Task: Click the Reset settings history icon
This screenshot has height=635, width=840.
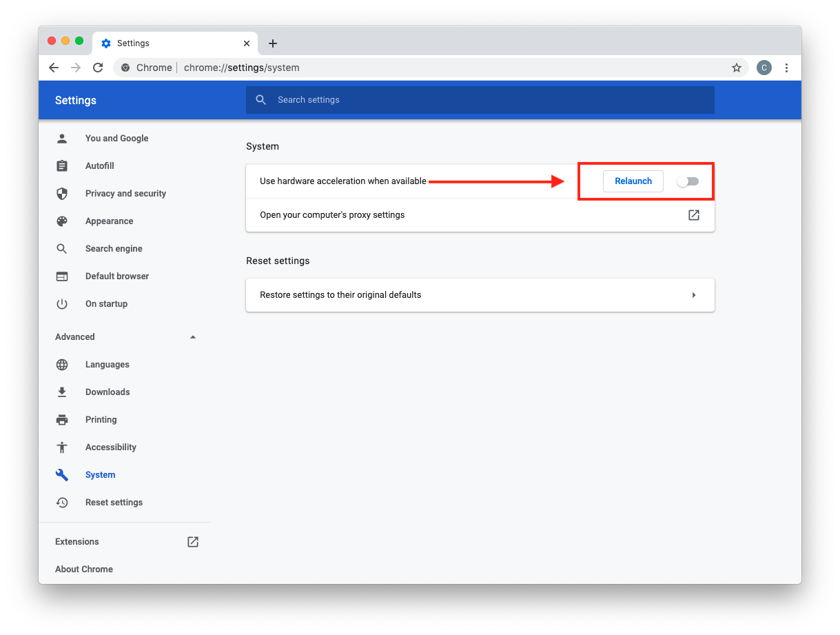Action: point(62,503)
